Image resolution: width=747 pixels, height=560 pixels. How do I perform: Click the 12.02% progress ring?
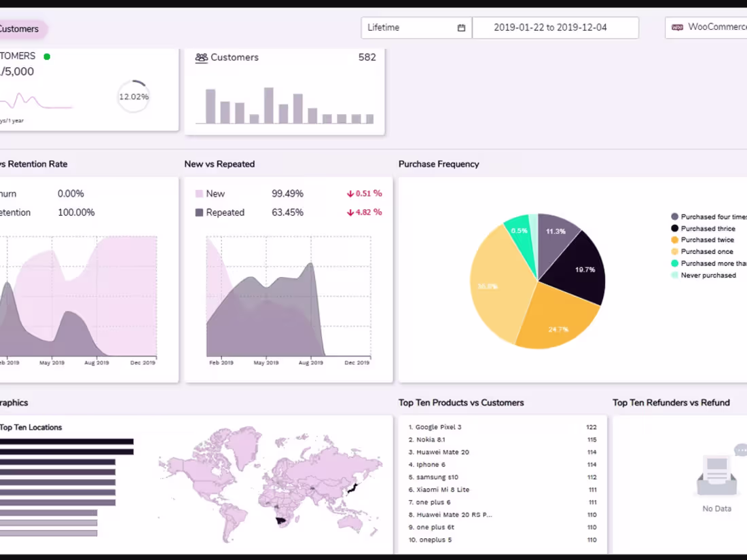click(x=133, y=96)
